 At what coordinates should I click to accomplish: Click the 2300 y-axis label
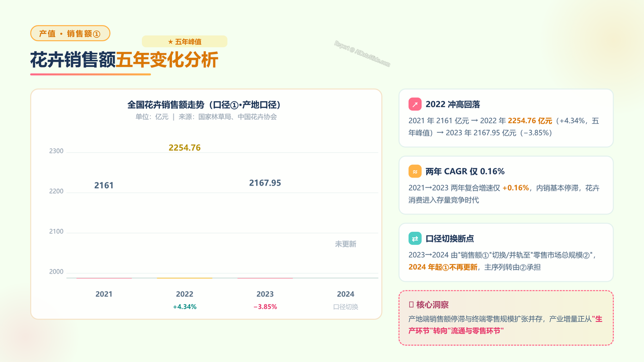[56, 151]
